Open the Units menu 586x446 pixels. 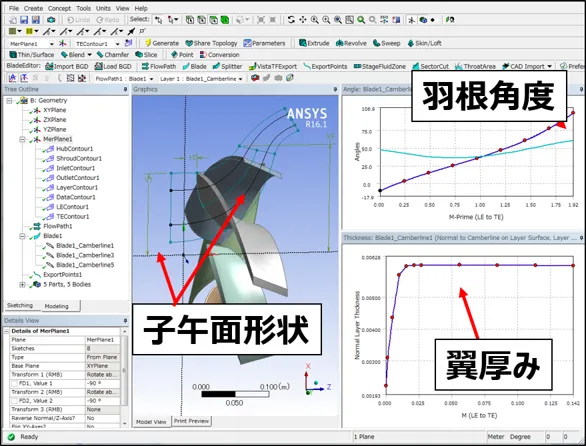pos(103,8)
